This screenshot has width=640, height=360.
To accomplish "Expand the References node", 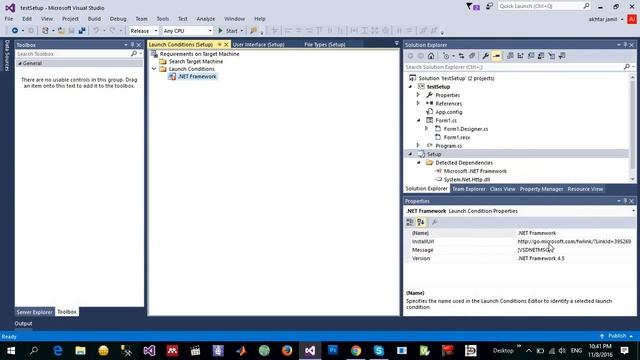I will click(418, 103).
